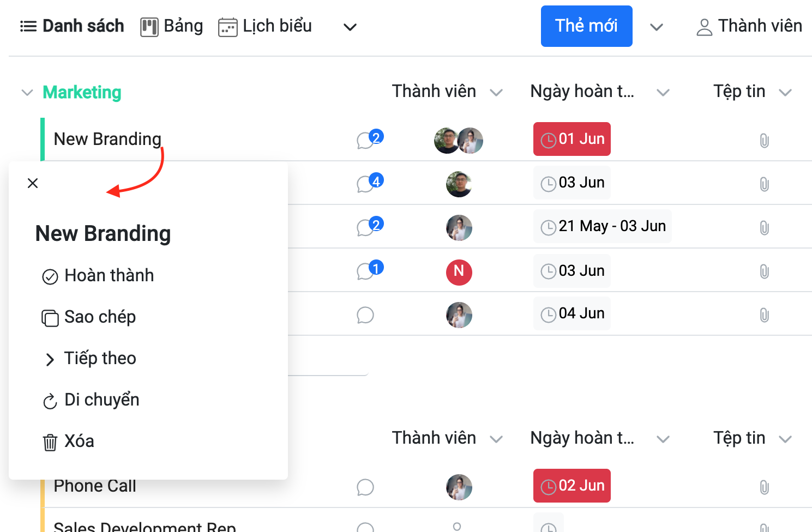Select Sao chép from the menu
Screen dimensions: 812x532
click(89, 317)
